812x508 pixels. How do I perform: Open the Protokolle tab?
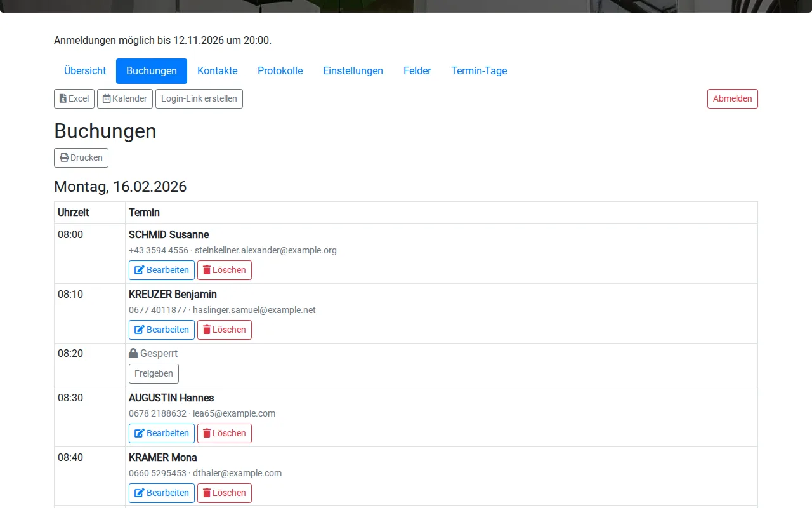tap(280, 71)
